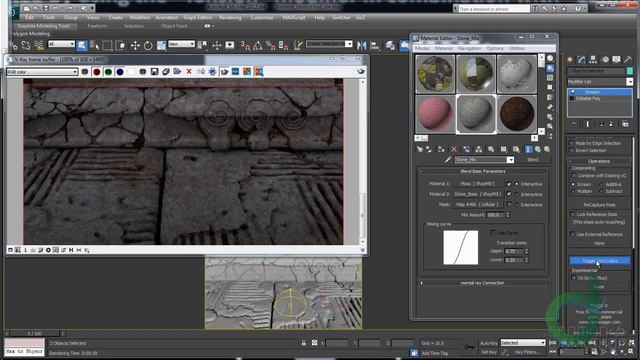Expand the mental ray Connection rollout
Viewport: 640px width, 360px height.
click(x=482, y=282)
